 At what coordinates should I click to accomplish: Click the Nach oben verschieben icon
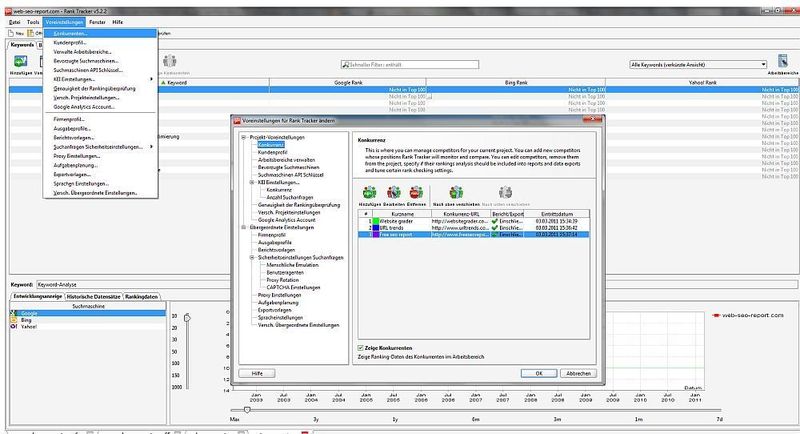[456, 193]
